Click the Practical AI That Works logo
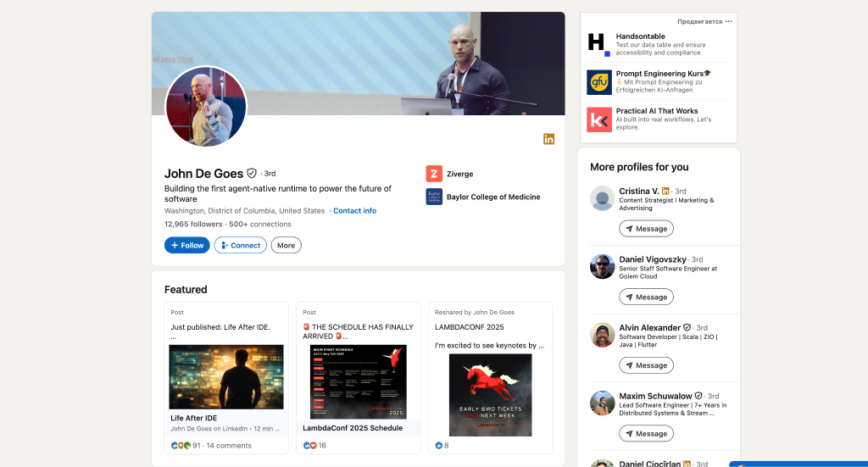The image size is (868, 467). click(599, 120)
